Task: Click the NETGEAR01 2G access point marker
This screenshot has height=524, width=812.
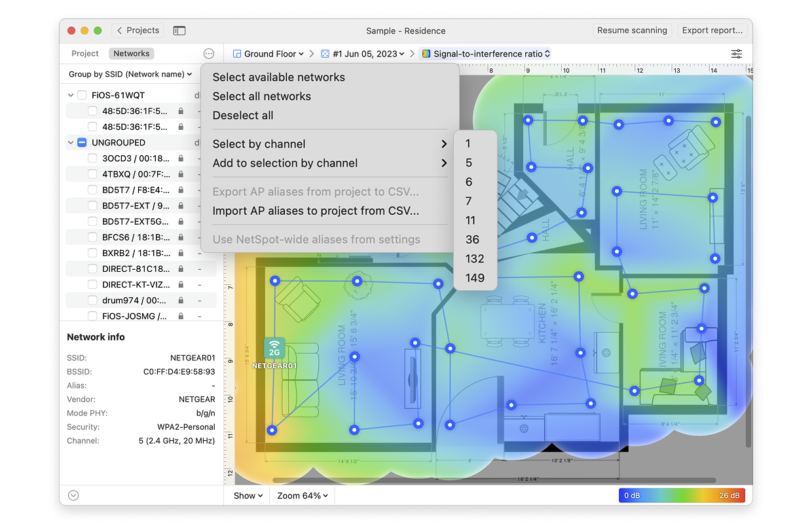Action: pyautogui.click(x=274, y=348)
